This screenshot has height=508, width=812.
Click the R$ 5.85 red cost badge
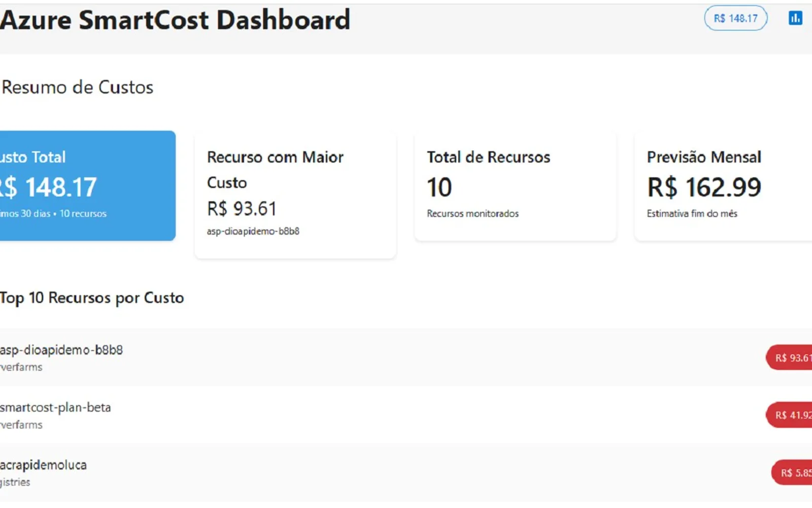pos(792,472)
